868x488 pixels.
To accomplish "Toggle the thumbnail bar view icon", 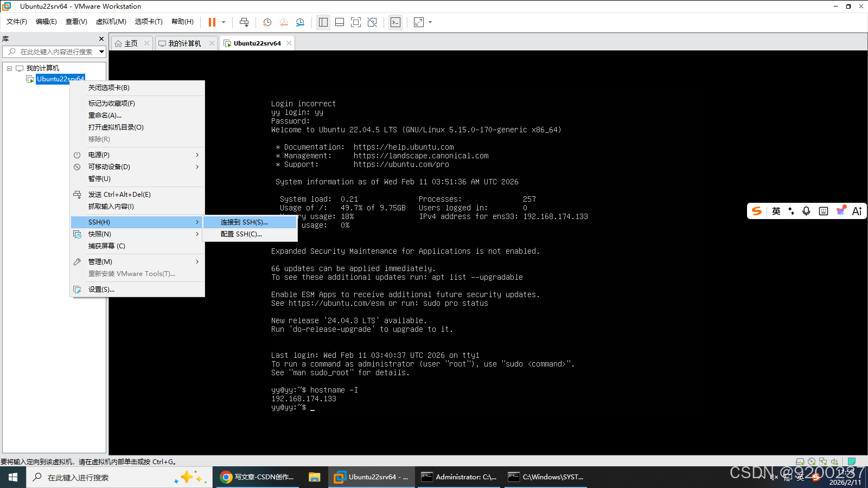I will coord(340,22).
